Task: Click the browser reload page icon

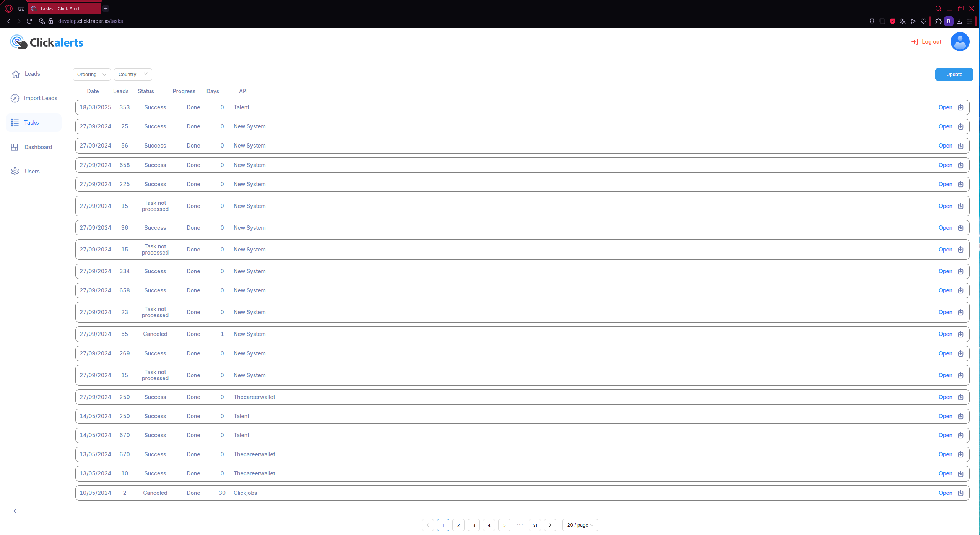Action: point(29,21)
